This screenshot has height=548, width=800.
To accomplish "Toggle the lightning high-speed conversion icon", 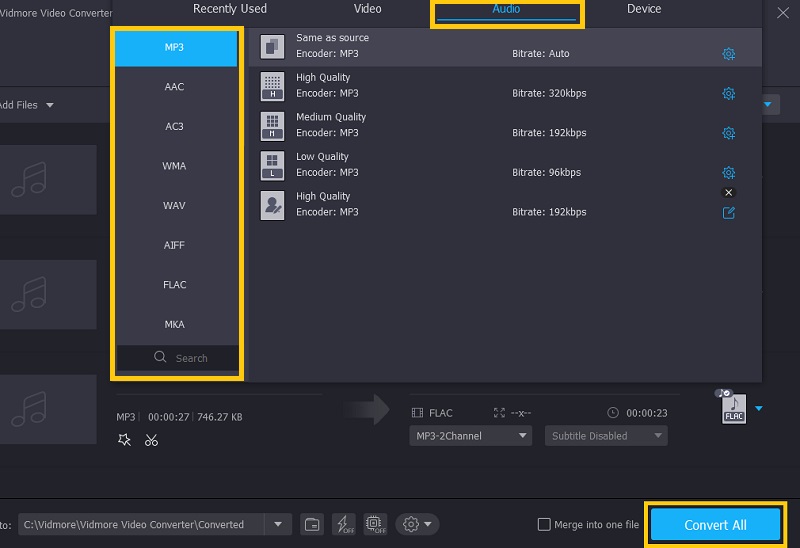I will [x=343, y=524].
